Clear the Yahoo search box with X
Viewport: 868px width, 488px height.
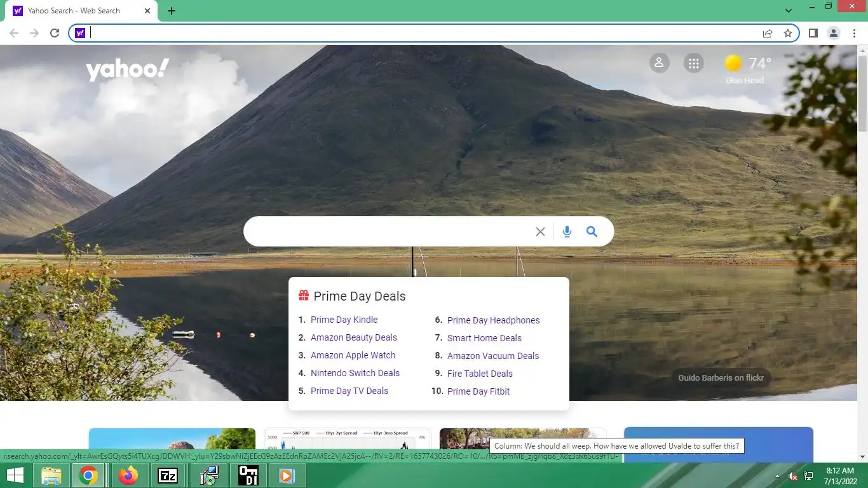pos(540,232)
